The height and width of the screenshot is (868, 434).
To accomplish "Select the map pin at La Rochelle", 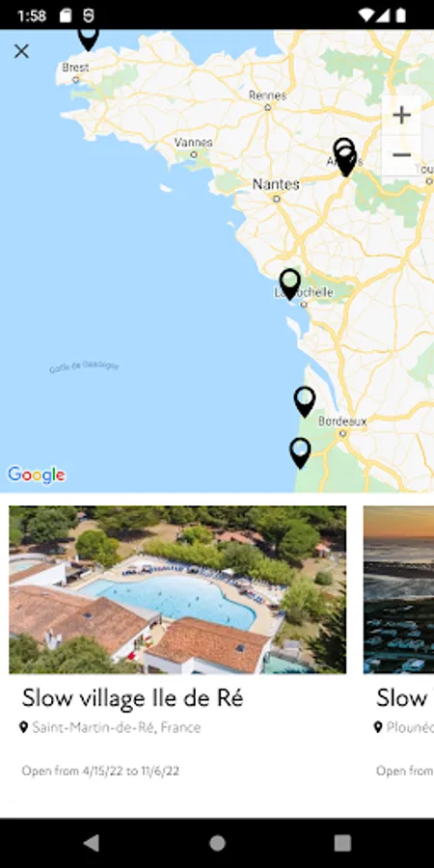I will coord(290,285).
